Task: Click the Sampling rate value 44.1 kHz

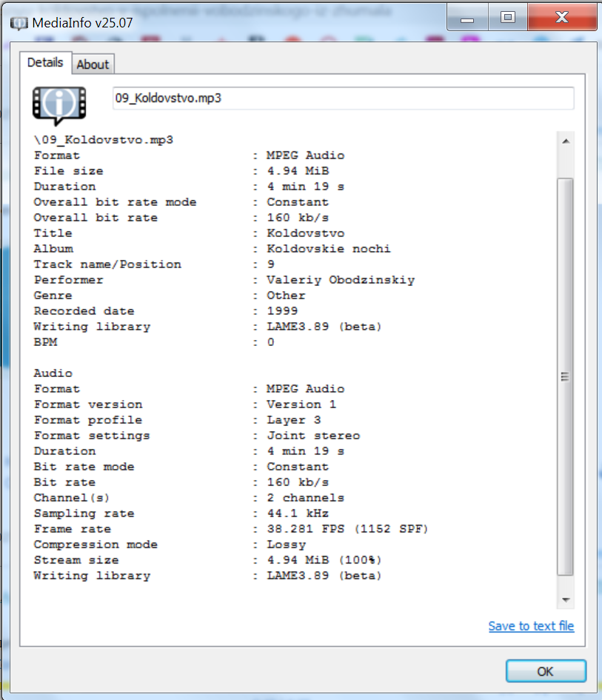Action: click(x=298, y=513)
